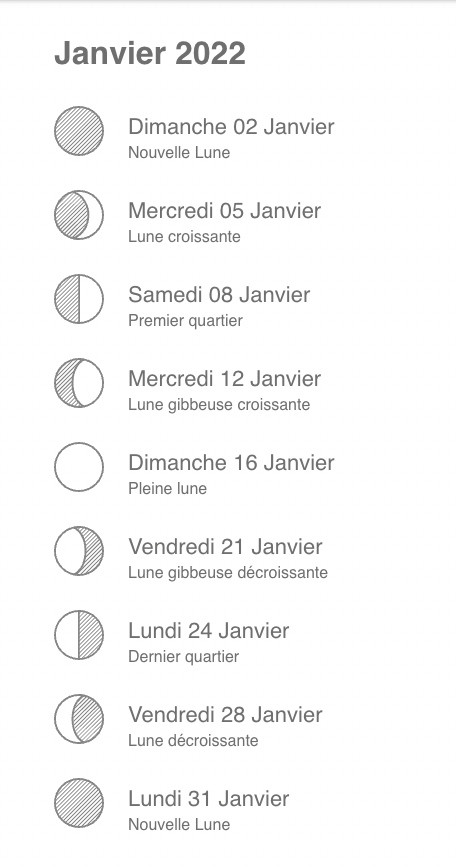Click the full moon icon for 16 Janvier

(79, 467)
